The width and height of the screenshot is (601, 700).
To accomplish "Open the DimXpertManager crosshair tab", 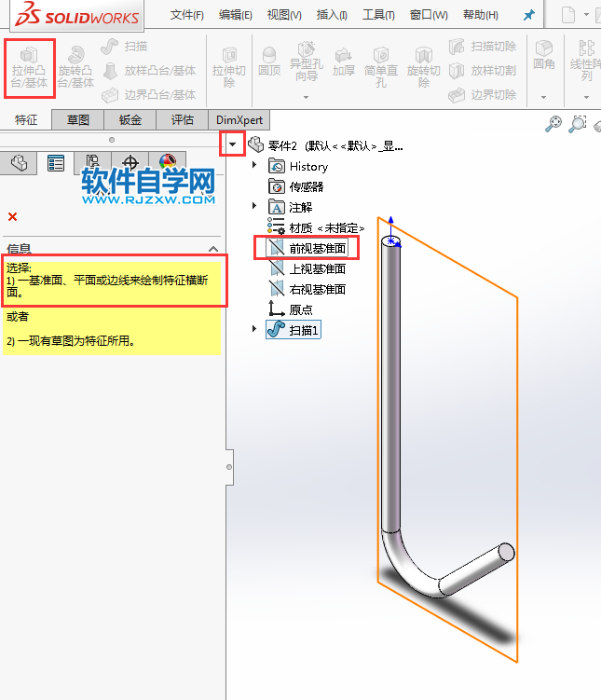I will point(130,160).
